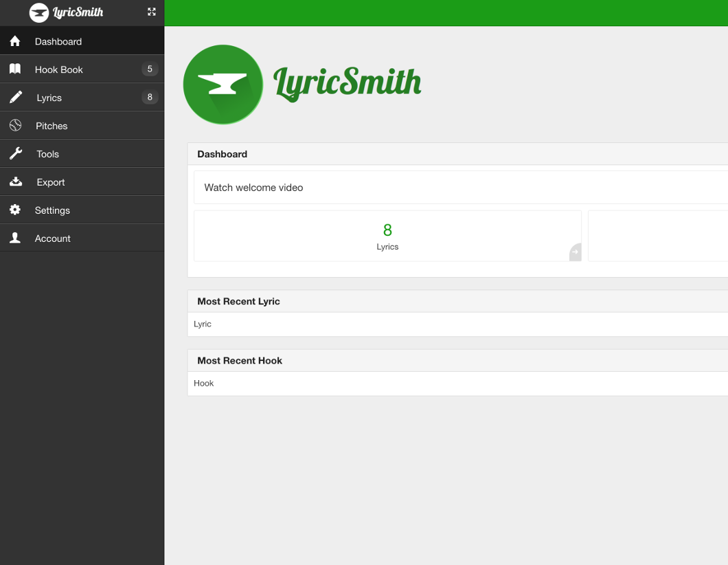Go to the Account page
This screenshot has height=565, width=728.
click(x=82, y=238)
